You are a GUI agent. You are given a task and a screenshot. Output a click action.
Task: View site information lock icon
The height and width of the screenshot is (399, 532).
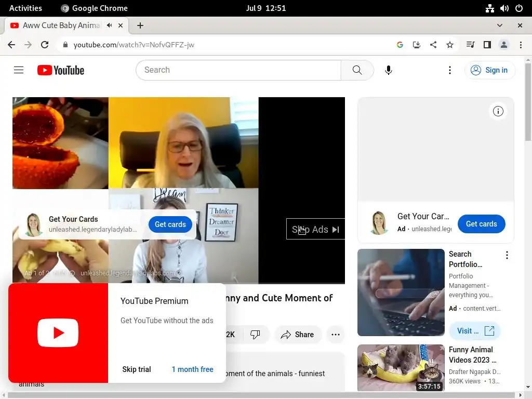pyautogui.click(x=65, y=45)
